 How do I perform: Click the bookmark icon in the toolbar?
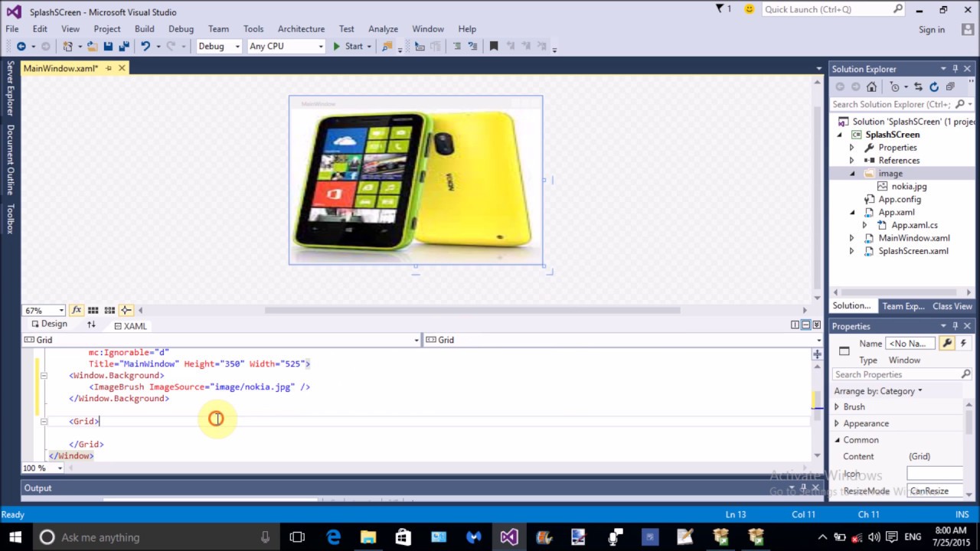pos(494,46)
